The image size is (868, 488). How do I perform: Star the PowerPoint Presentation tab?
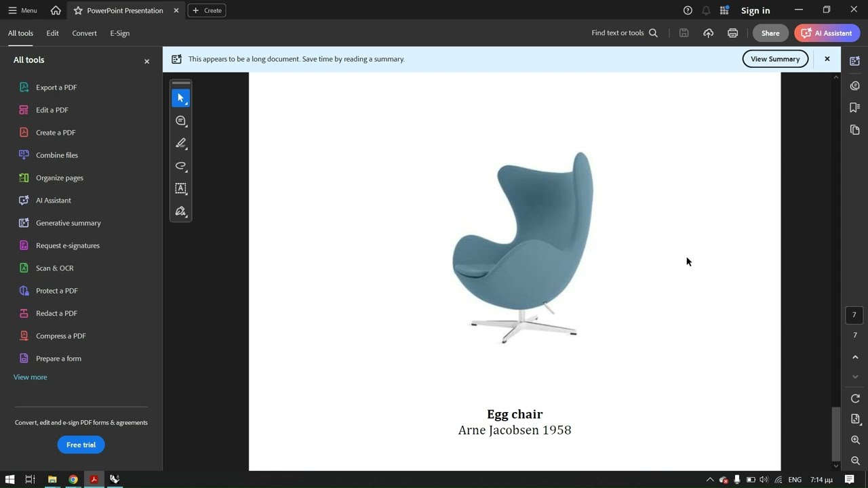(78, 10)
